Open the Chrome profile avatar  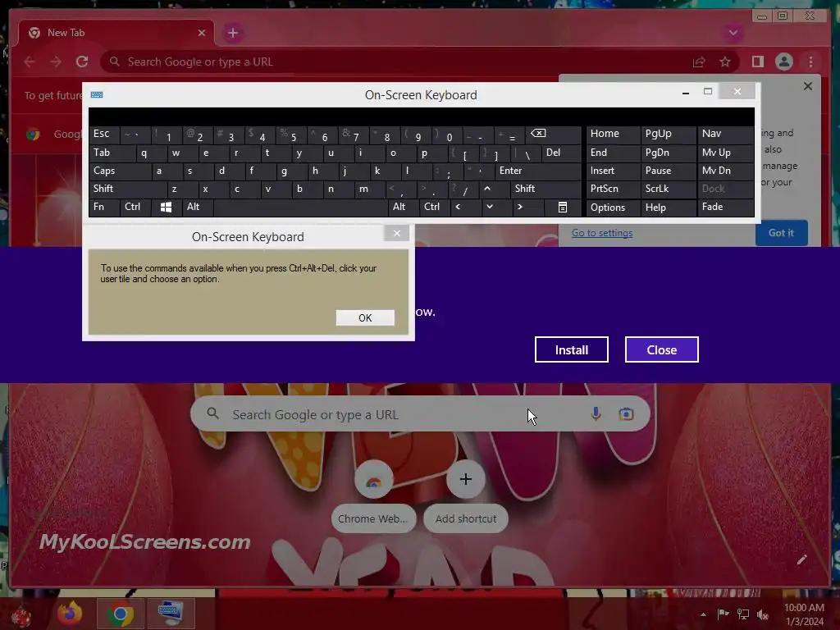pos(783,62)
